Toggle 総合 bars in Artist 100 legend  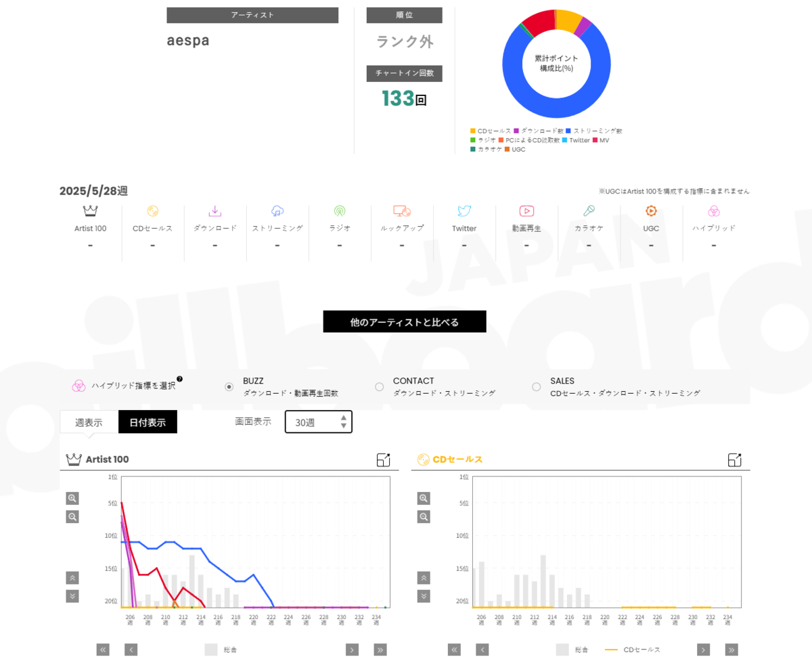click(x=221, y=650)
